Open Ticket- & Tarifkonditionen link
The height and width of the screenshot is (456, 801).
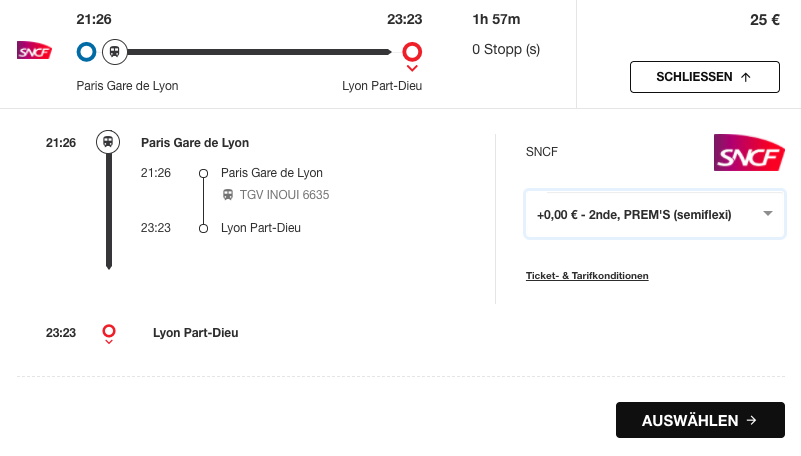point(587,276)
